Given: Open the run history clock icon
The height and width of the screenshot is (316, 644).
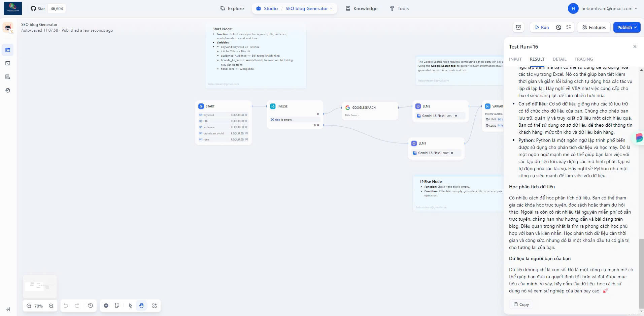Looking at the screenshot, I should coord(558,27).
